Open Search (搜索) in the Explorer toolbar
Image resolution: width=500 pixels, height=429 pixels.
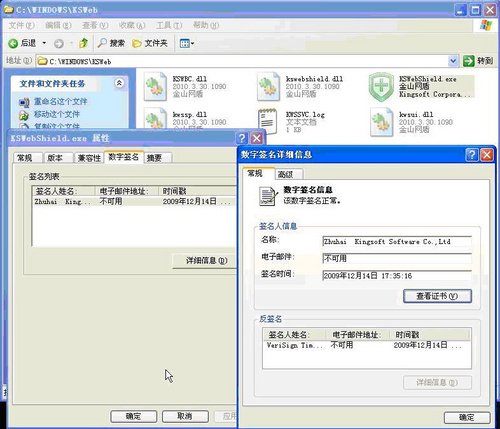click(111, 43)
